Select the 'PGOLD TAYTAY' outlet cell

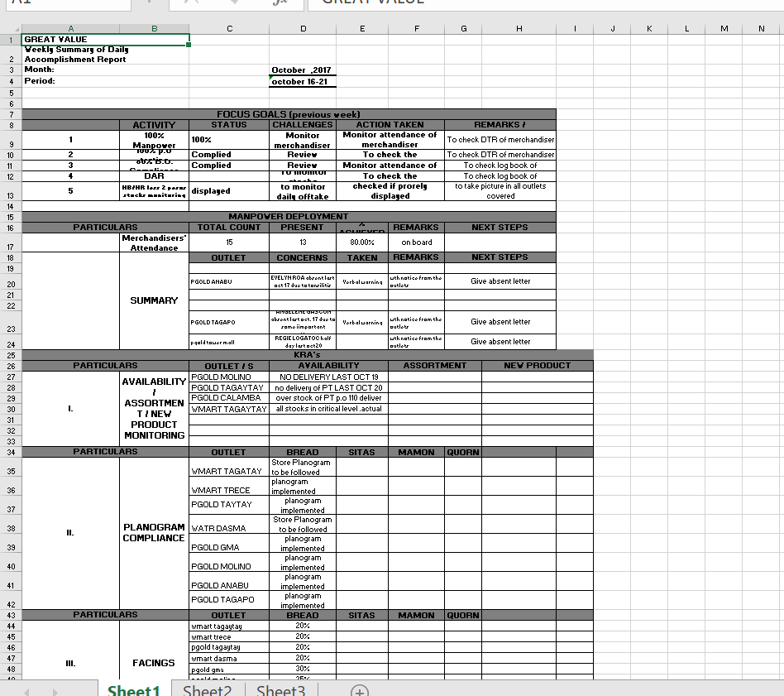[229, 505]
